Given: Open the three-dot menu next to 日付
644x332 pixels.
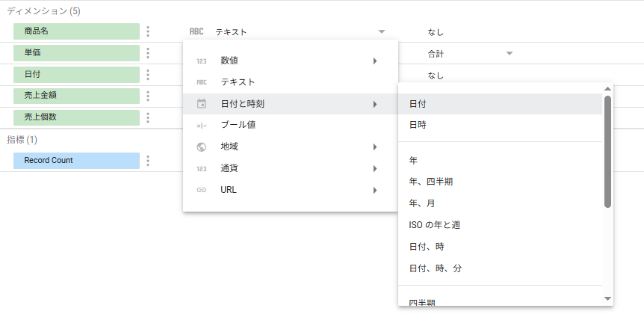Looking at the screenshot, I should click(148, 75).
